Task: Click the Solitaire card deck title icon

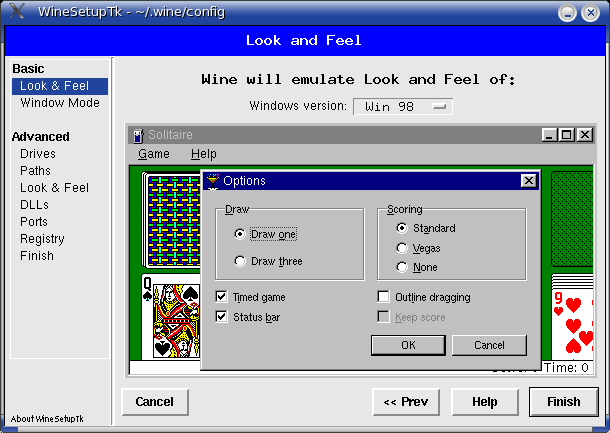Action: pyautogui.click(x=138, y=135)
